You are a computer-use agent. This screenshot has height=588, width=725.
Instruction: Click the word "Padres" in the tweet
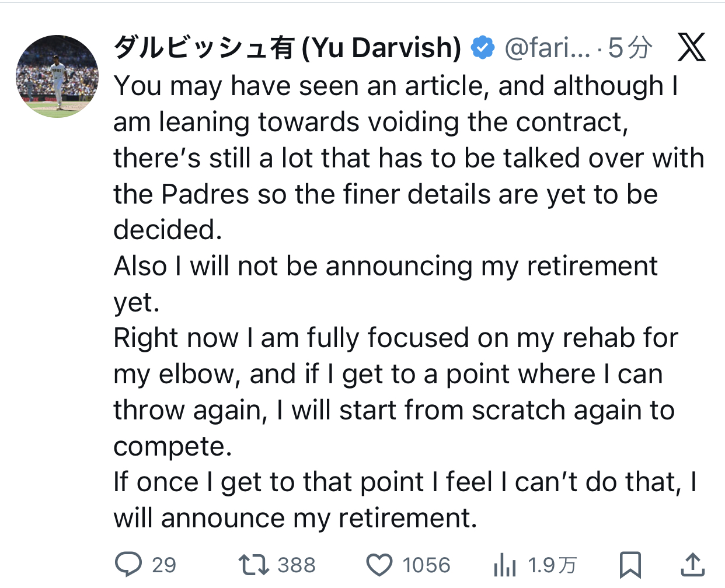point(205,194)
